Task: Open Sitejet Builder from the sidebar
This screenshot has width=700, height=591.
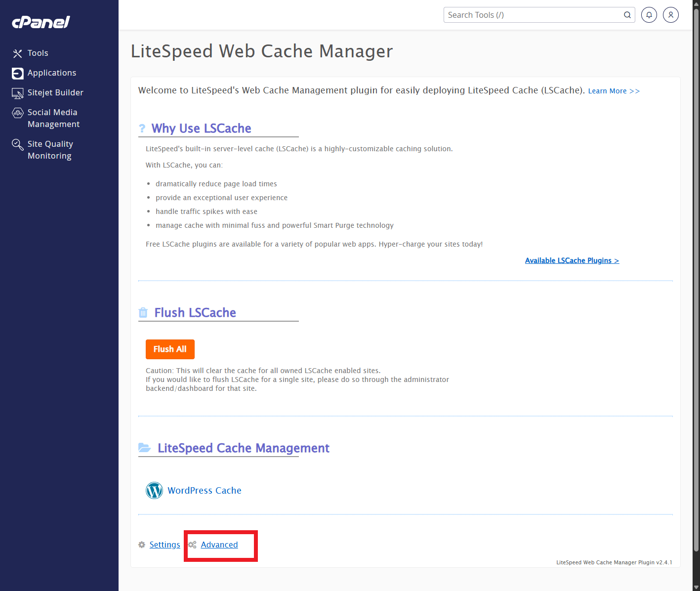Action: point(55,92)
